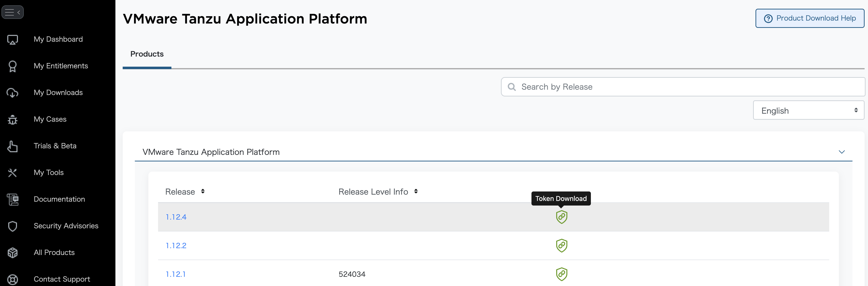This screenshot has height=286, width=868.
Task: Click the Trials & Beta hand icon
Action: (12, 146)
